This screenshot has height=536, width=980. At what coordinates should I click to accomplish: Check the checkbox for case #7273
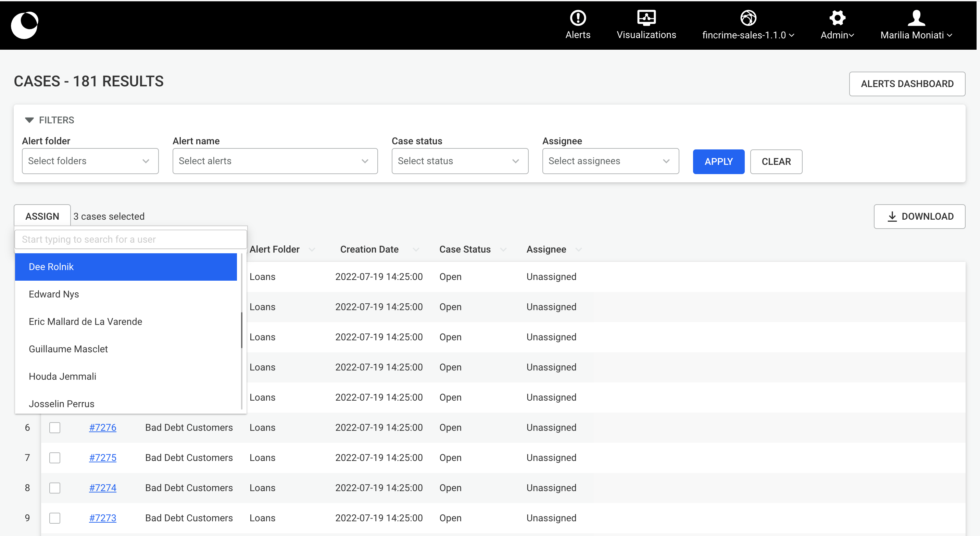55,518
